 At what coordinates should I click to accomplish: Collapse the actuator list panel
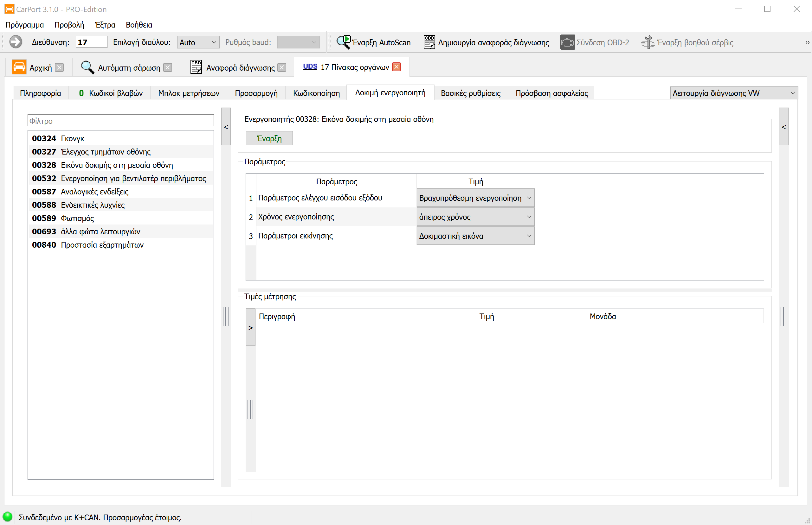pos(226,127)
